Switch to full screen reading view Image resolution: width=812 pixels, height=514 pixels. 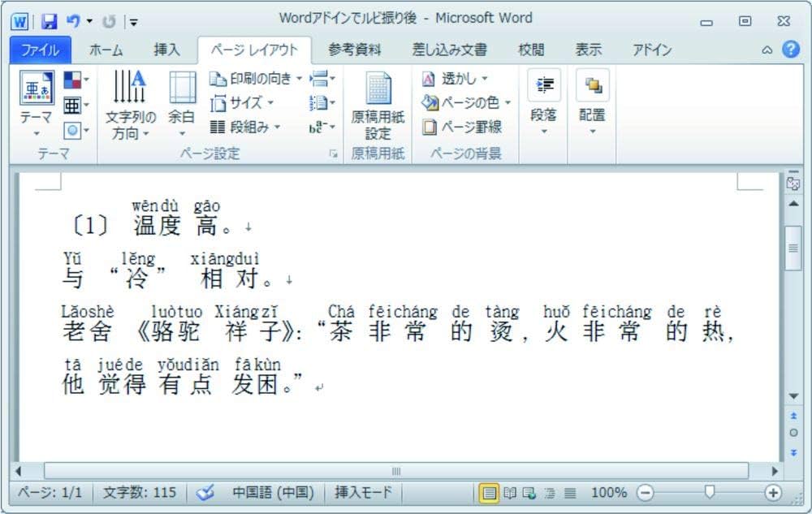click(510, 492)
